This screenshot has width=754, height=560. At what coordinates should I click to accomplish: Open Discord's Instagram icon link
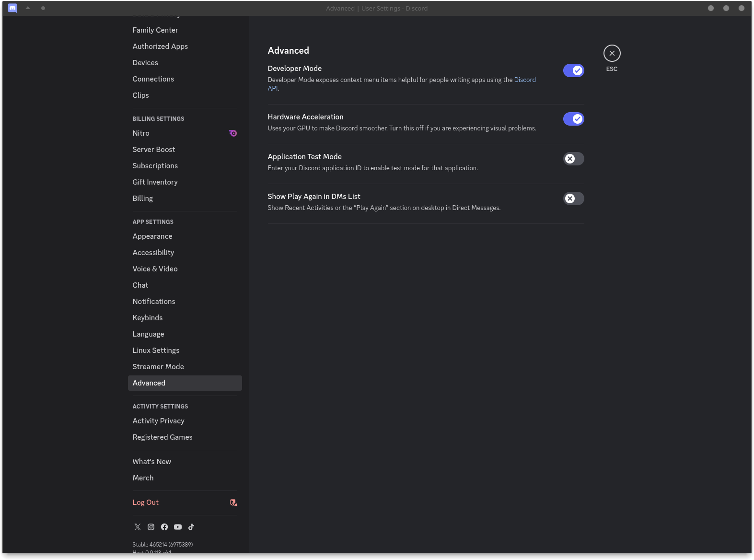(151, 527)
